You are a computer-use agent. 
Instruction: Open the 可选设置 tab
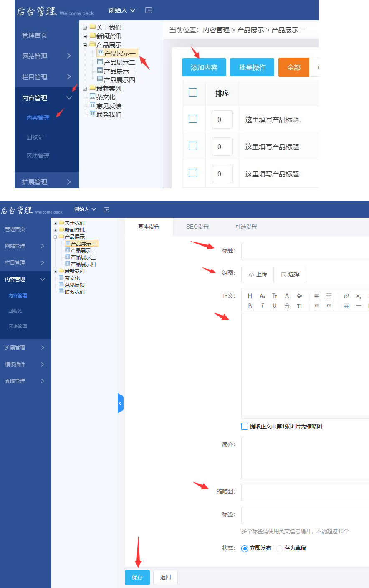246,227
